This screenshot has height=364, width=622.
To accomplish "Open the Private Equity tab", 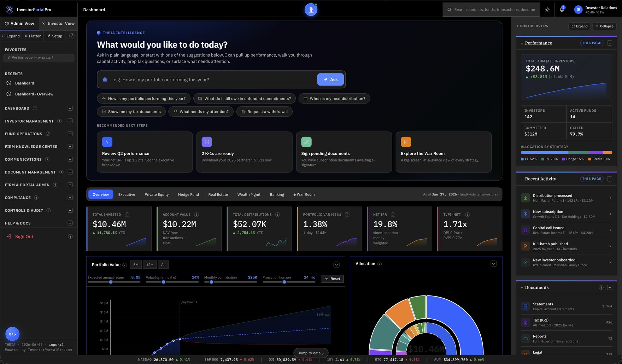I will point(157,194).
